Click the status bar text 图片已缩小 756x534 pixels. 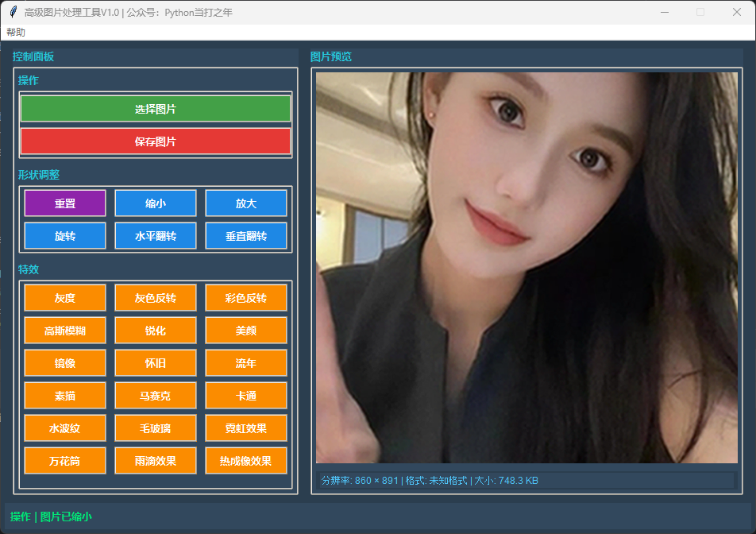click(x=66, y=517)
